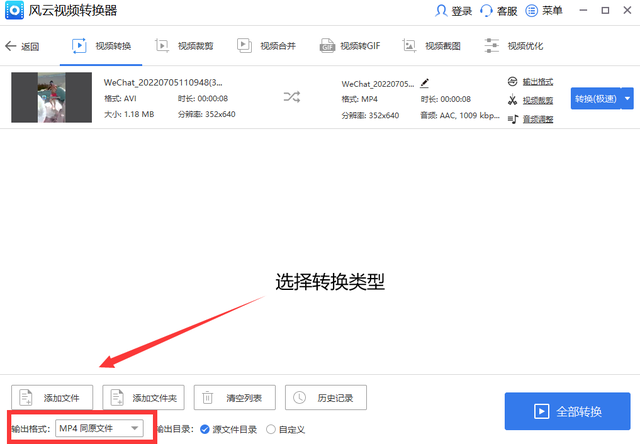Click the 添加文件夹 button
This screenshot has width=640, height=444.
(x=143, y=397)
